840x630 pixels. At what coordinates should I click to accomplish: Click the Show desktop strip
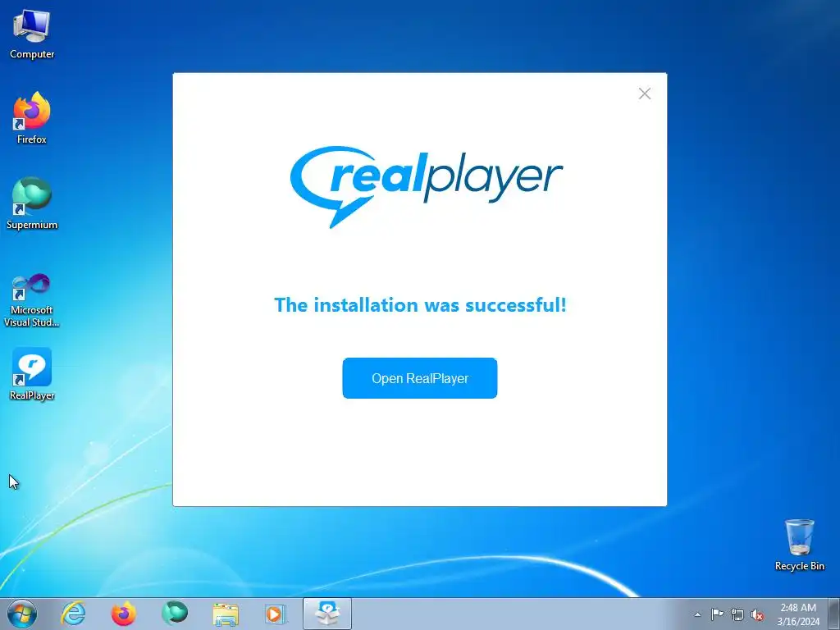(834, 614)
